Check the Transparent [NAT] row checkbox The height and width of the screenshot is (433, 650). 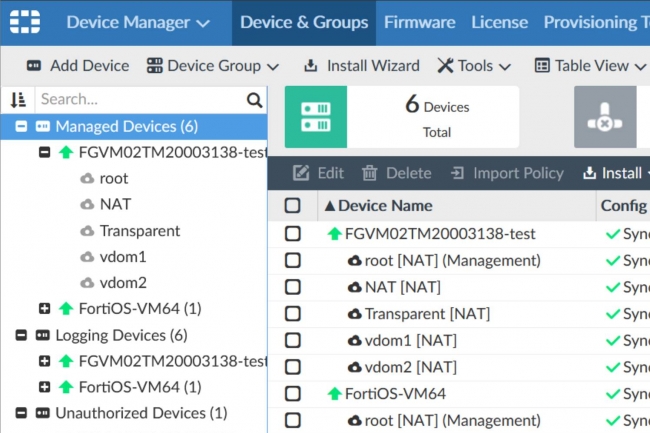[293, 314]
